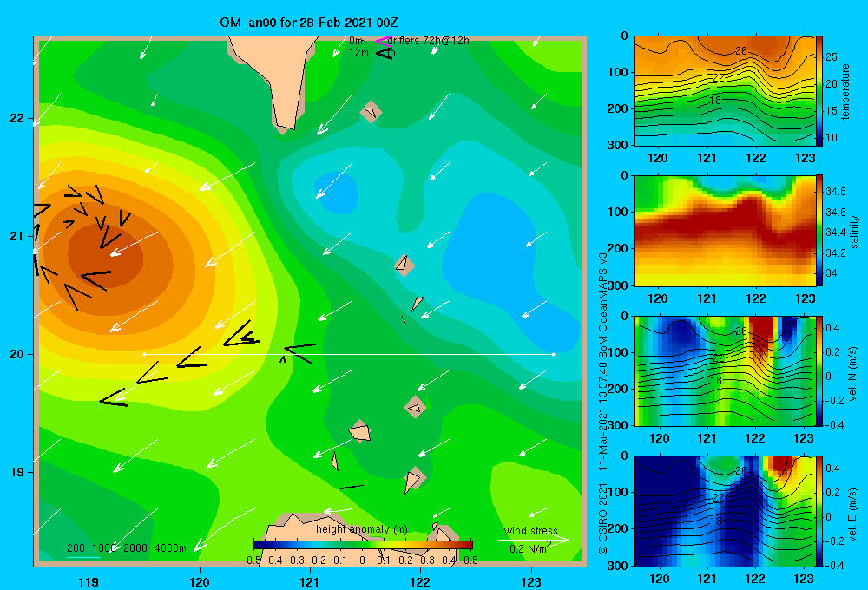
Task: Click the west diamond endpoint of section line
Action: (x=144, y=354)
